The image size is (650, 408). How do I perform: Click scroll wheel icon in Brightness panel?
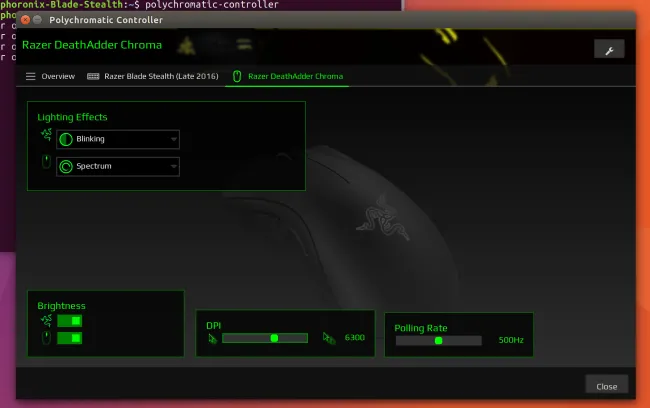click(x=46, y=338)
